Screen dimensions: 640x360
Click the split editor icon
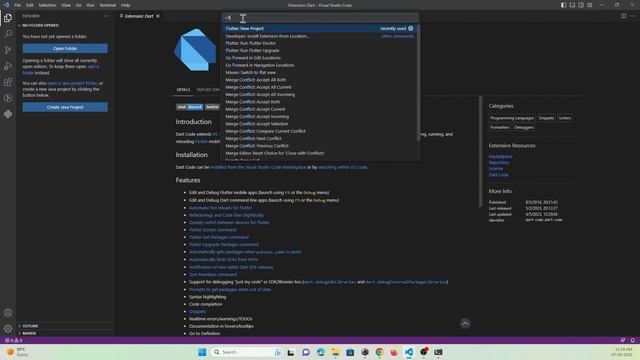(624, 16)
